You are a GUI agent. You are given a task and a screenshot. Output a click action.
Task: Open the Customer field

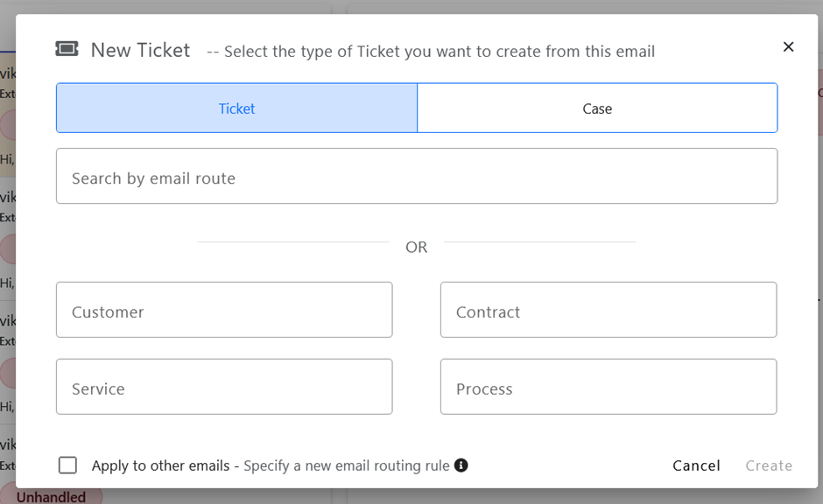coord(224,311)
